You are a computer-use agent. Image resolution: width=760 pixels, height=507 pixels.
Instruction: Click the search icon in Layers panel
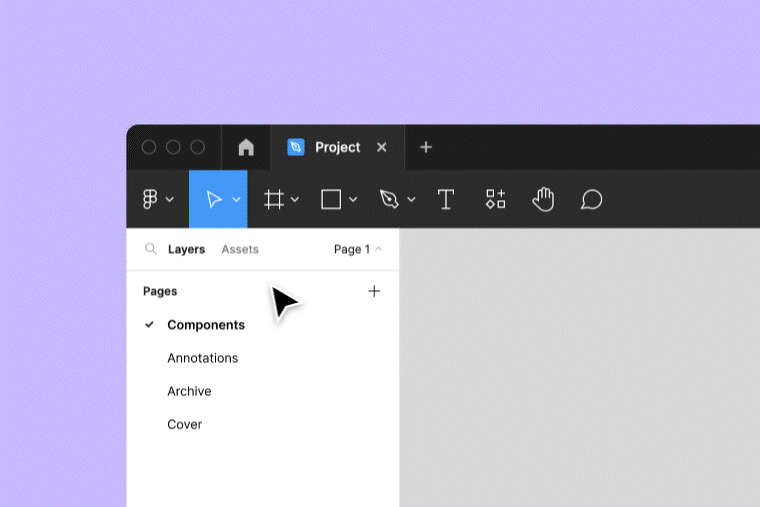[x=151, y=249]
